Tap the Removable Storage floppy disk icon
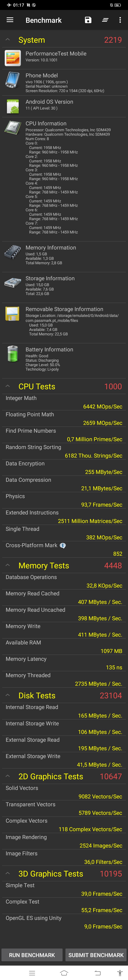Image resolution: width=128 pixels, height=980 pixels. (13, 314)
